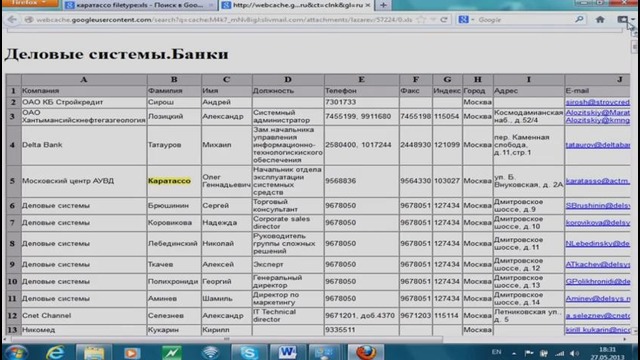Open the search engine selector dropdown
The height and width of the screenshot is (360, 640).
point(466,20)
